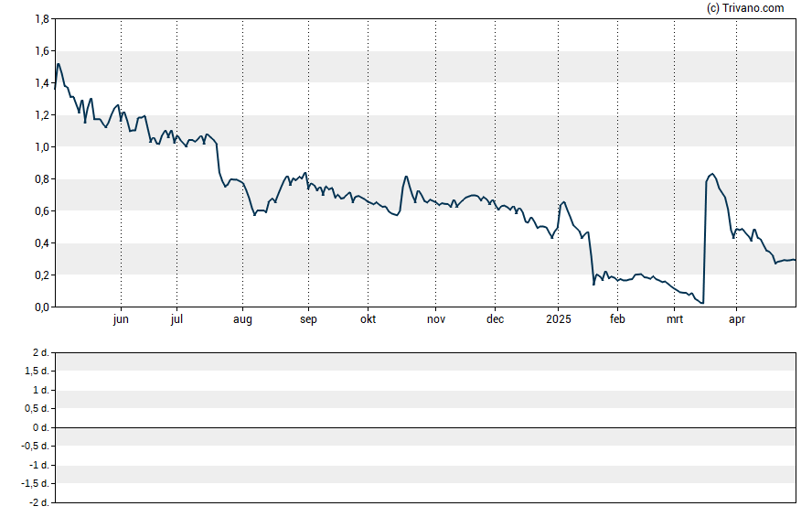Click the '-0,5 d.' lower axis label
Screen dimensions: 812x517
pos(36,446)
